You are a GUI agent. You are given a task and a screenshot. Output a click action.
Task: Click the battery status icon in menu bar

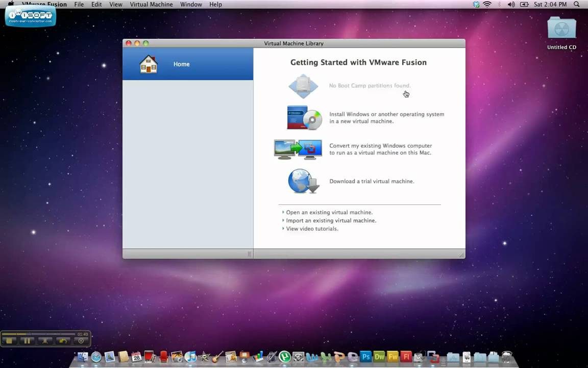tap(524, 5)
